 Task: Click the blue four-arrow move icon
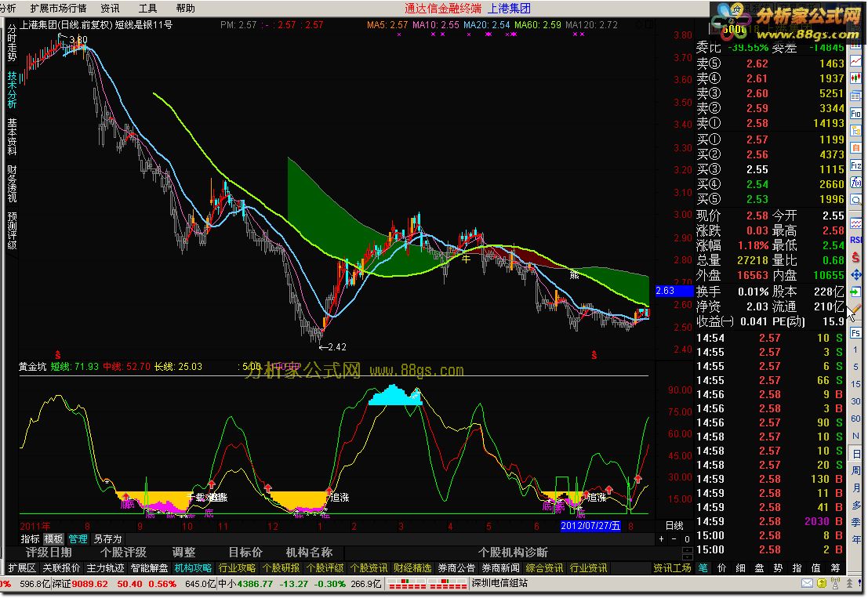coord(855,274)
